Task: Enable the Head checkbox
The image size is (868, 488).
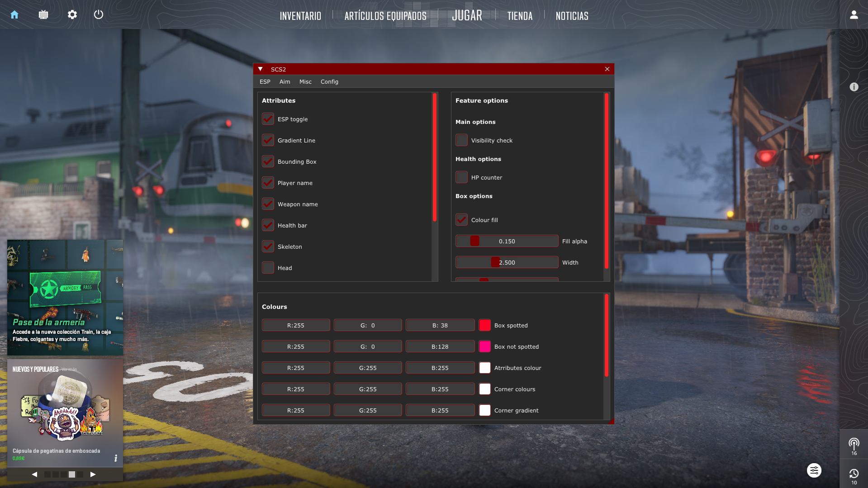Action: 268,268
